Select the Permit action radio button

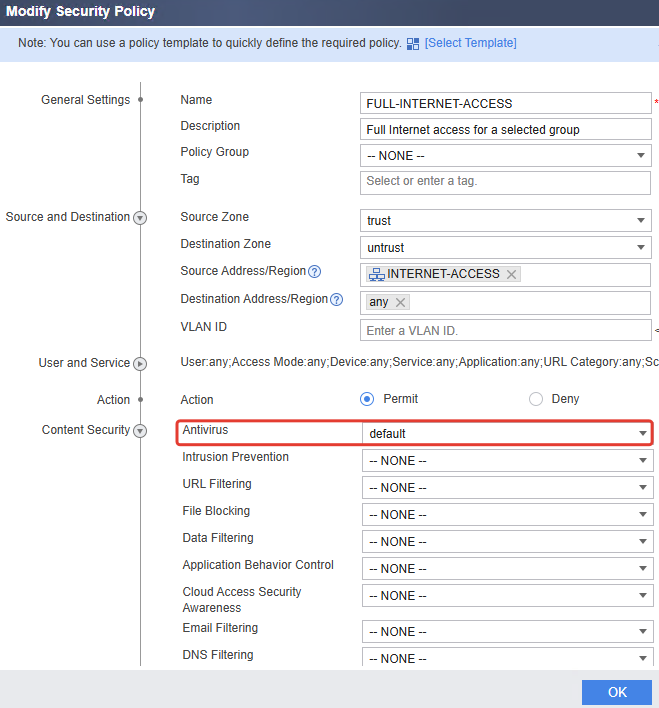pyautogui.click(x=367, y=399)
